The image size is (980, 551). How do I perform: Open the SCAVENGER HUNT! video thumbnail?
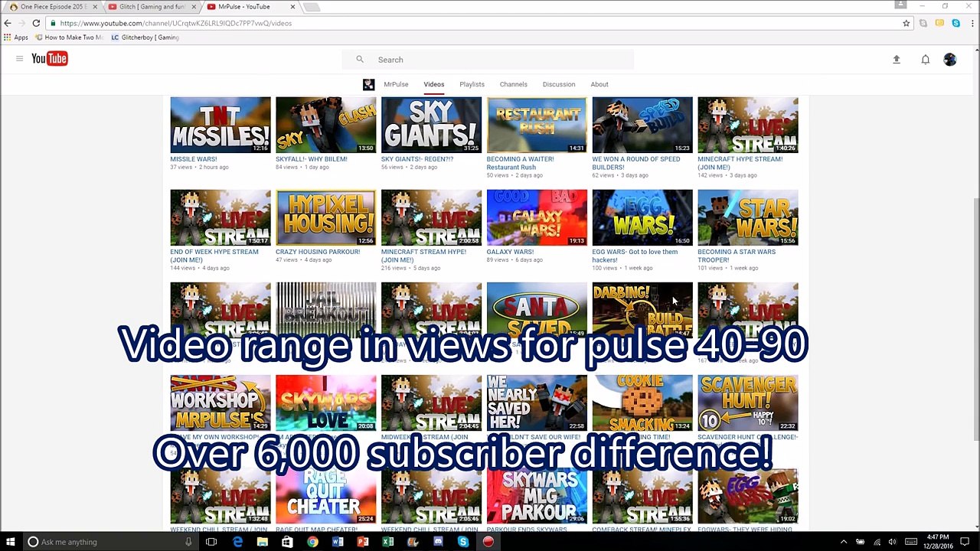click(x=748, y=403)
